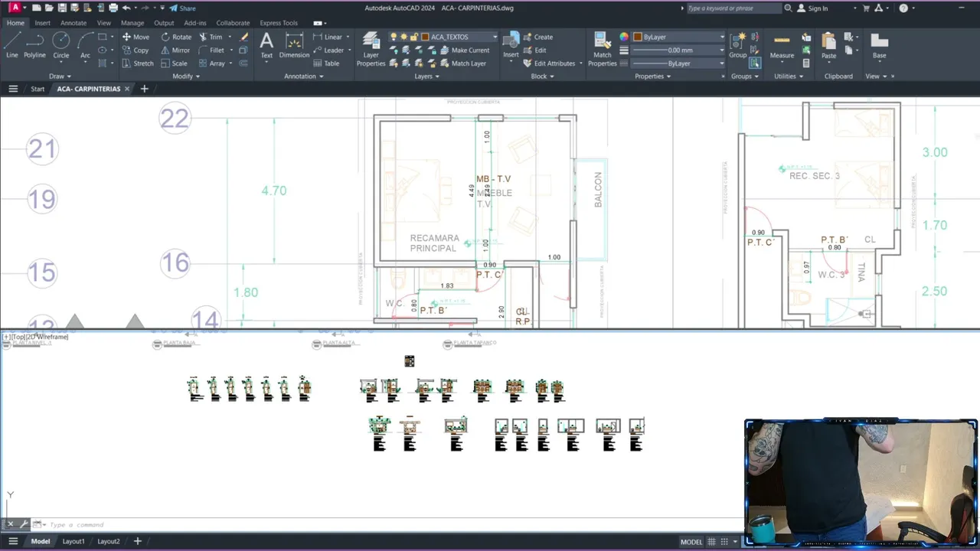This screenshot has width=980, height=551.
Task: Click the Share button
Action: tap(182, 8)
